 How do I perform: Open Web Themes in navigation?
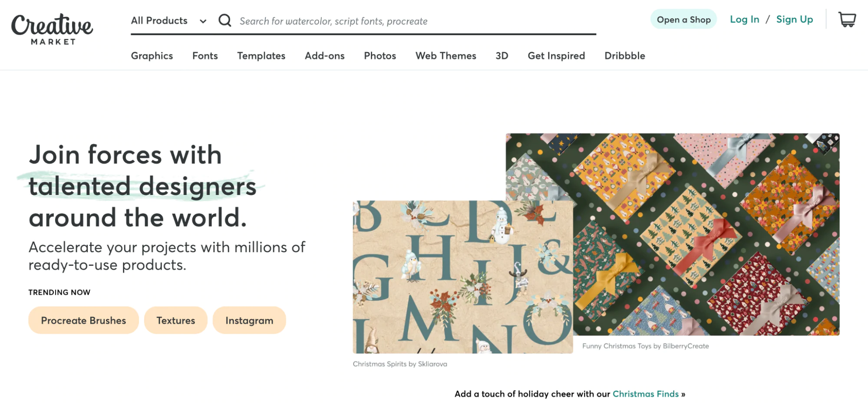(446, 56)
